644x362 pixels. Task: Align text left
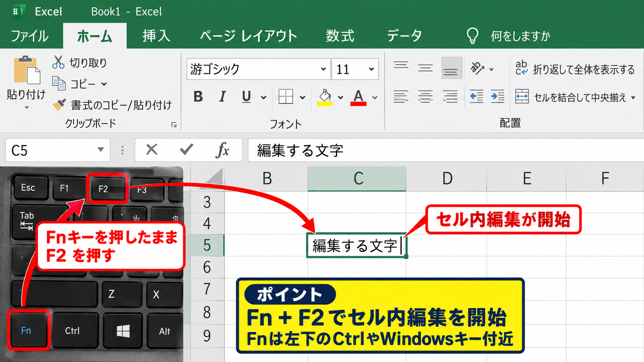coord(401,97)
